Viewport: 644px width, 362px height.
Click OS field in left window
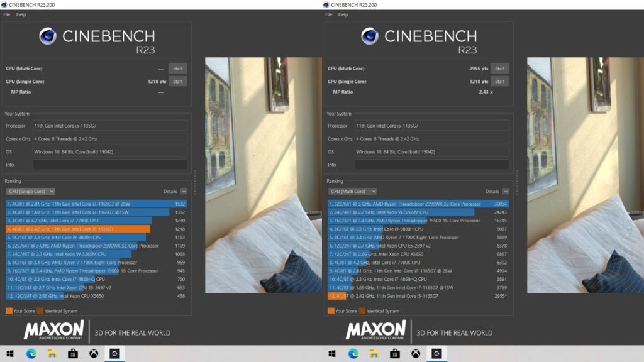110,152
